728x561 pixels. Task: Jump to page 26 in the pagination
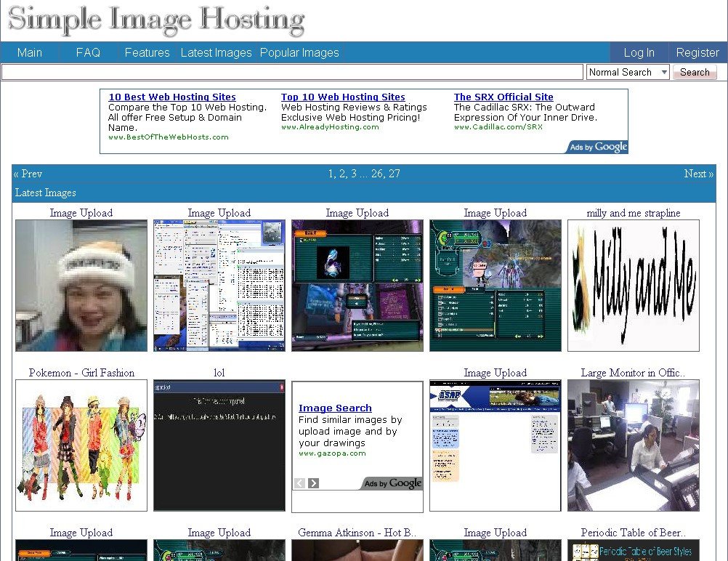point(378,174)
